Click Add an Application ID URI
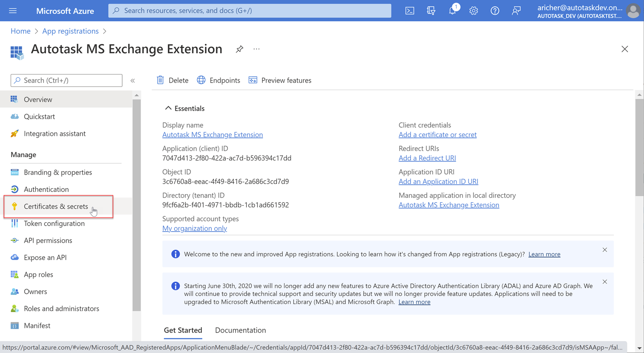This screenshot has height=353, width=644. click(x=438, y=181)
